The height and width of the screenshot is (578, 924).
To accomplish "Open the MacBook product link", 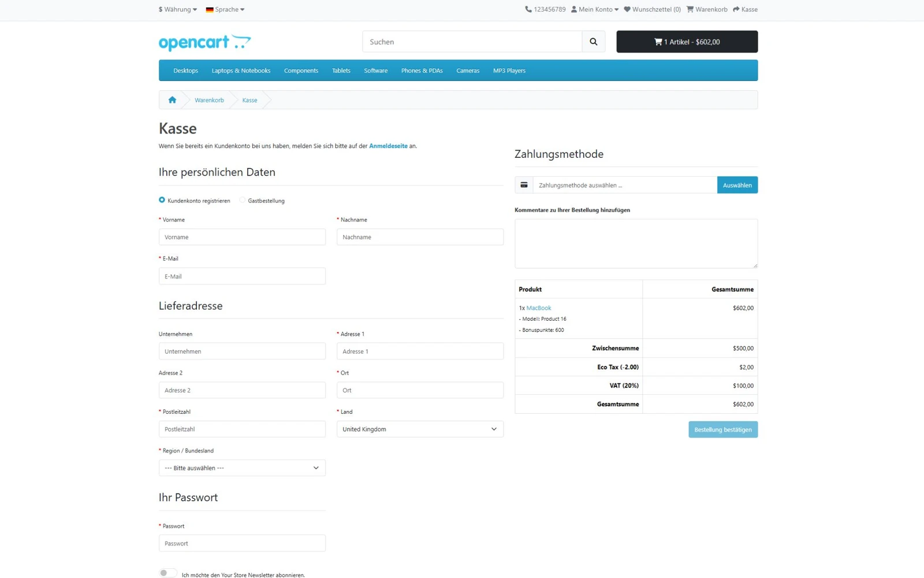I will [539, 308].
